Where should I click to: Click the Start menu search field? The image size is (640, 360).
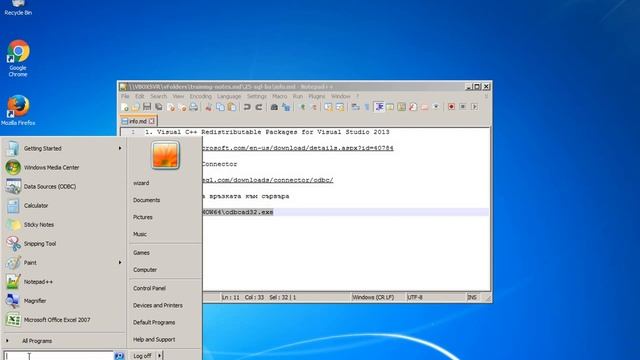(x=58, y=356)
